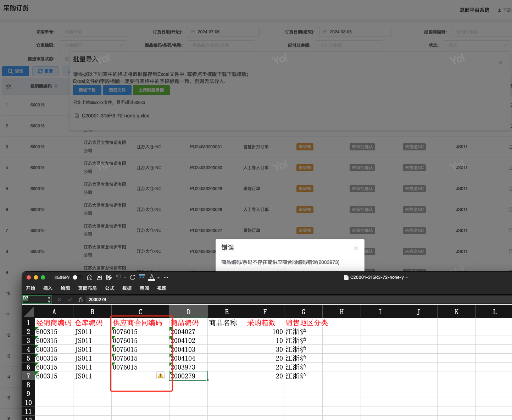Switch to the 页面布局 ribbon tab
This screenshot has width=512, height=420.
click(x=87, y=288)
